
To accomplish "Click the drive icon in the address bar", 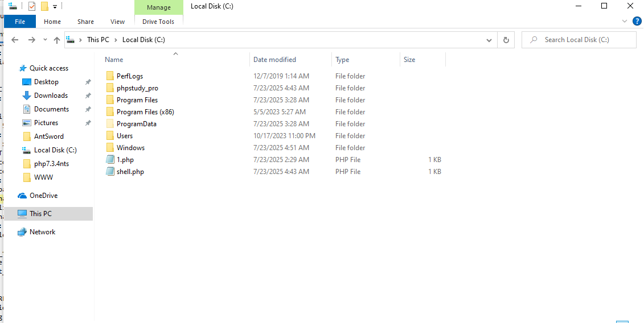I will coord(71,40).
